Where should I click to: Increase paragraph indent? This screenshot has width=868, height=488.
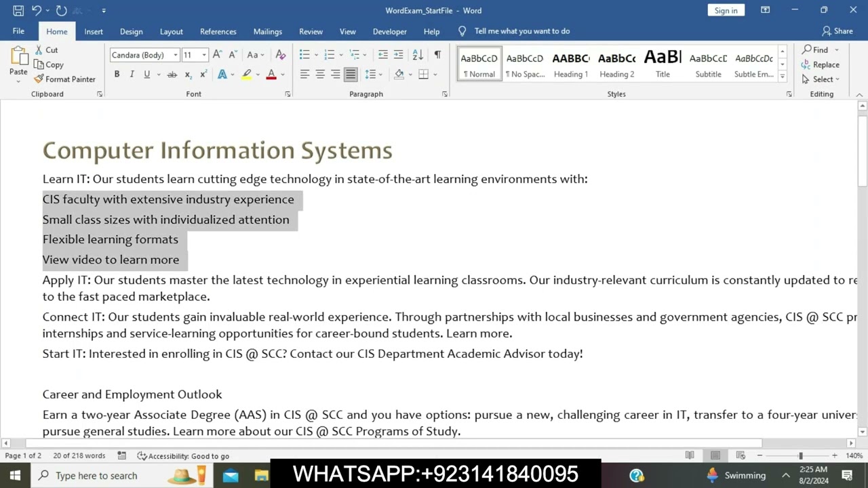tap(399, 55)
